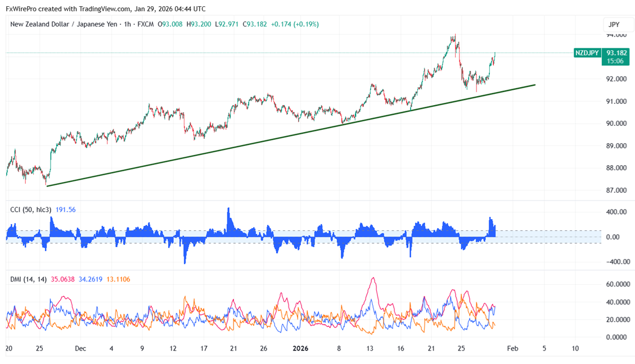The image size is (635, 364).
Task: Click the 60.0000 DMI axis label
Action: coord(618,284)
